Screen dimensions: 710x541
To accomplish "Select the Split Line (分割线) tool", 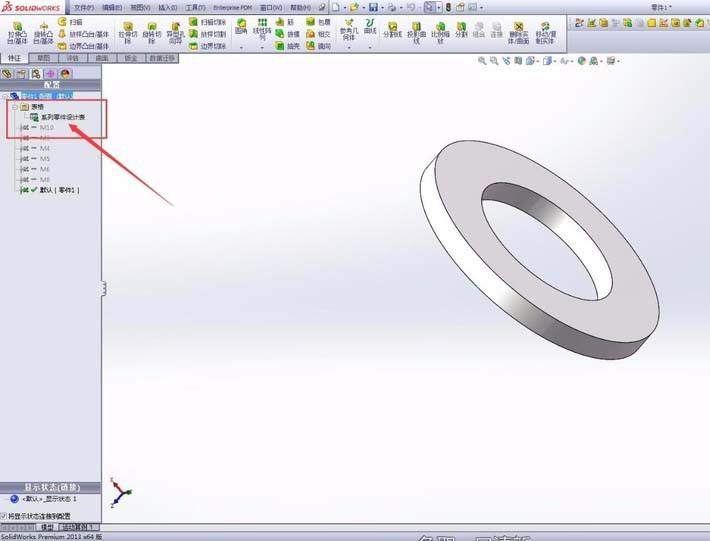I will (393, 30).
